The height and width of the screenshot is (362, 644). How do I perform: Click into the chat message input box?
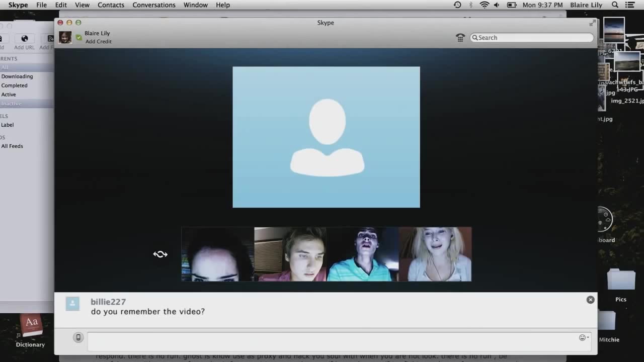[332, 341]
